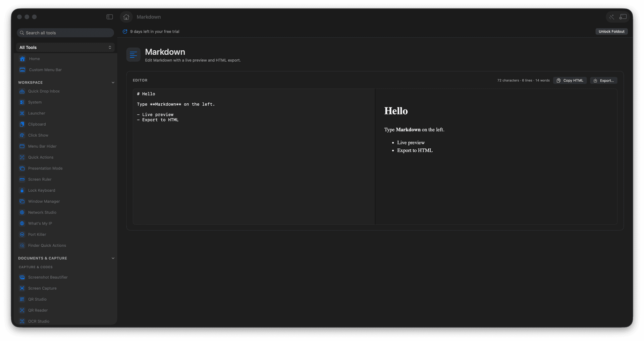644x341 pixels.
Task: Click Copy HTML button
Action: coord(570,81)
